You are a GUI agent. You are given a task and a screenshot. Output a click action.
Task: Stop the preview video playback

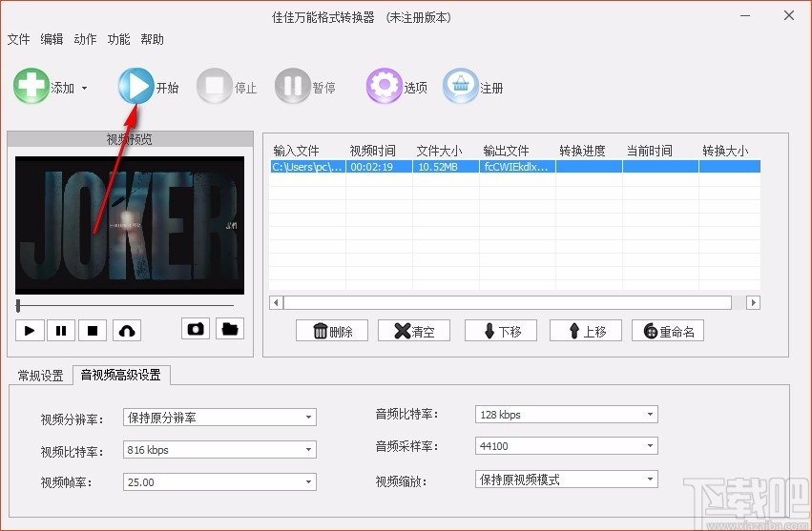(93, 330)
